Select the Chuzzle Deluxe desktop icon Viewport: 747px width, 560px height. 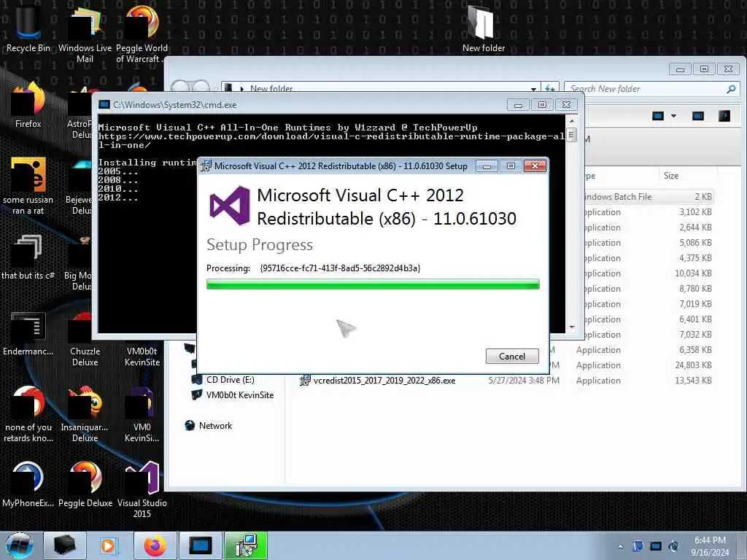coord(85,338)
